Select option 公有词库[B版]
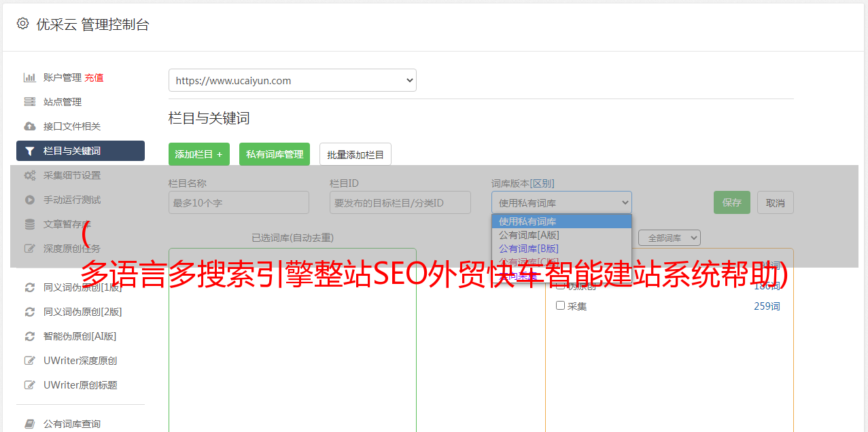 click(x=561, y=249)
